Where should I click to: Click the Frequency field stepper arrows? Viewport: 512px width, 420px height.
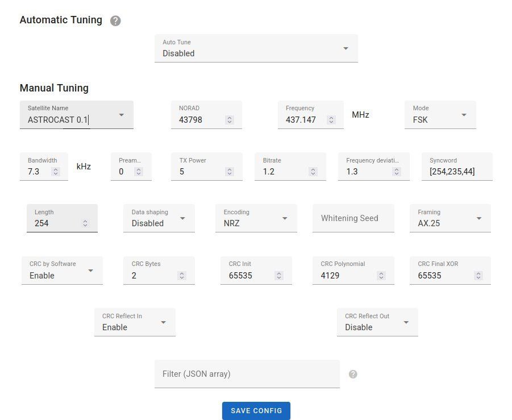(331, 120)
